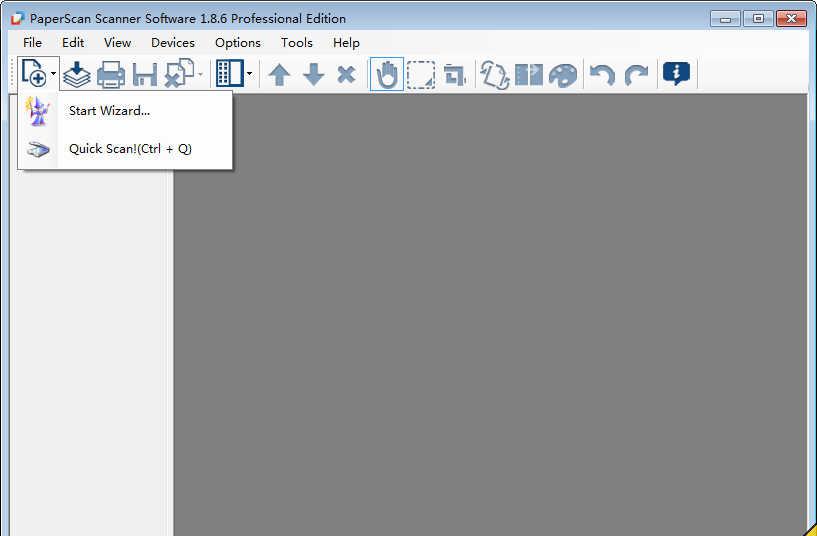Click the Save floppy disk icon
Viewport: 817px width, 536px height.
tap(144, 74)
